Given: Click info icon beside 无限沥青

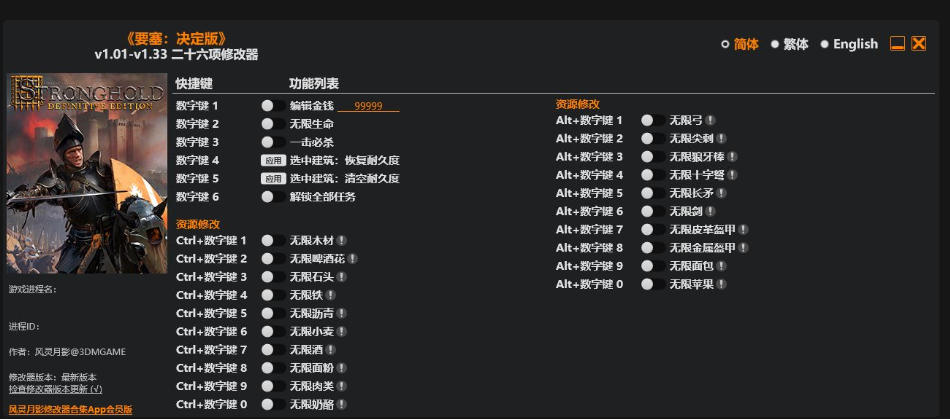Looking at the screenshot, I should 342,313.
